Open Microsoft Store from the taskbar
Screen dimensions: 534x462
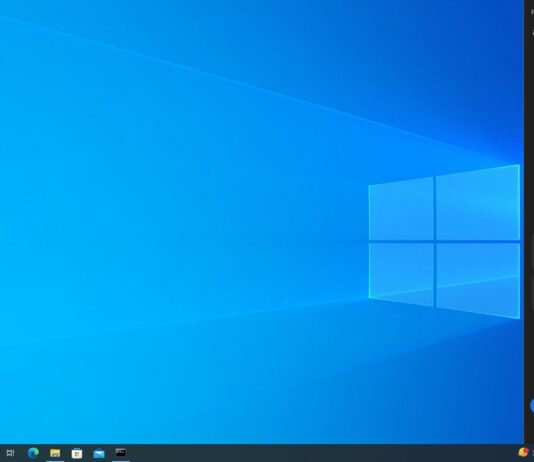pyautogui.click(x=77, y=453)
